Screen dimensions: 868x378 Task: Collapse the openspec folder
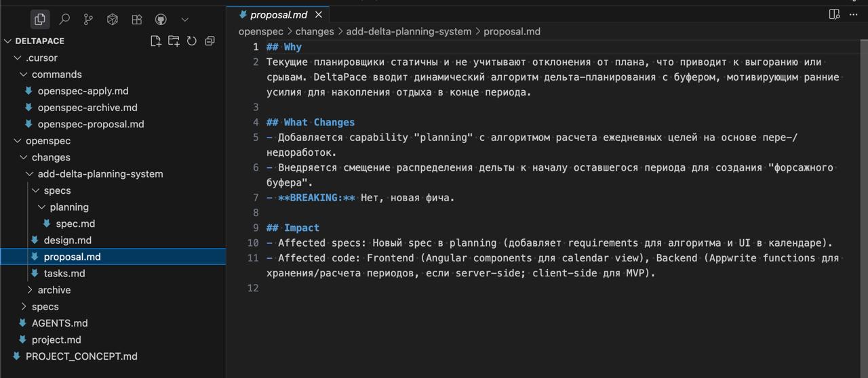pos(18,141)
